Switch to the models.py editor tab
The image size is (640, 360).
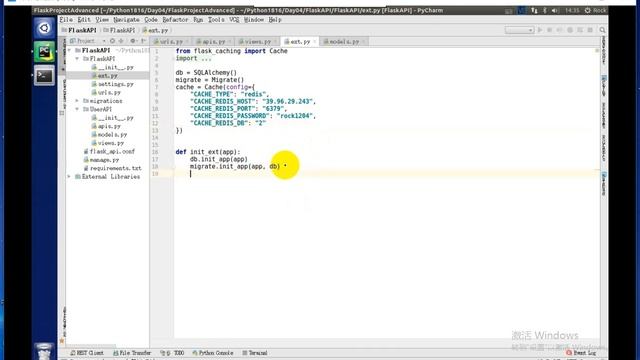tap(344, 42)
